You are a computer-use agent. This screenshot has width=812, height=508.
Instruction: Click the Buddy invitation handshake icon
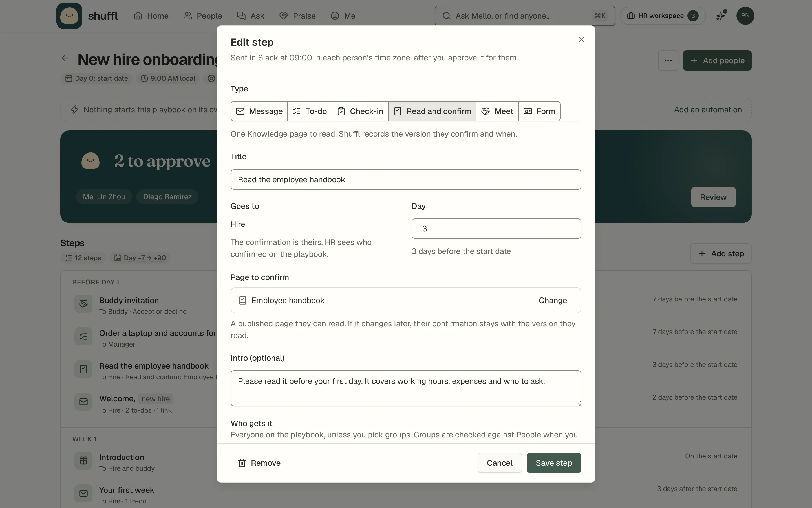[83, 304]
